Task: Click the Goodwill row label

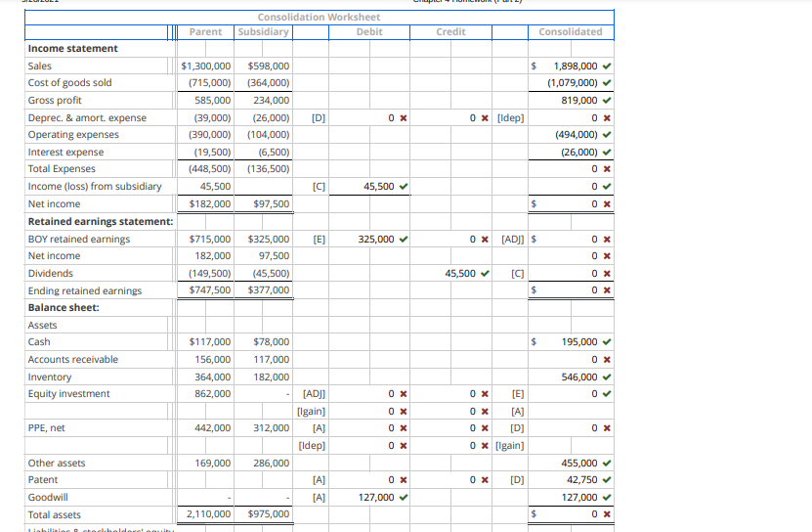Action: (48, 497)
